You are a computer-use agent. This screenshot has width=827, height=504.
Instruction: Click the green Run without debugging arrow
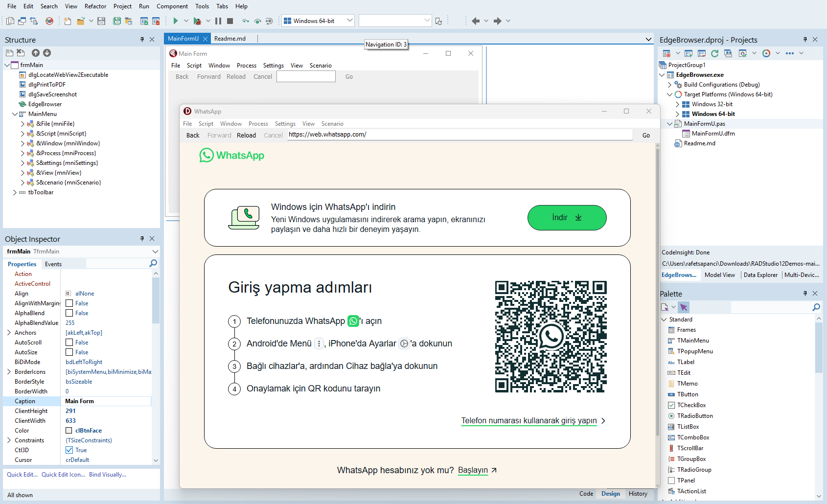[x=175, y=21]
